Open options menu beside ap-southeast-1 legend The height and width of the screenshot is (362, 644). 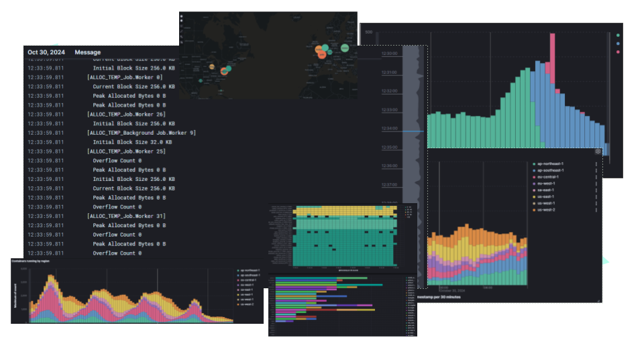596,170
